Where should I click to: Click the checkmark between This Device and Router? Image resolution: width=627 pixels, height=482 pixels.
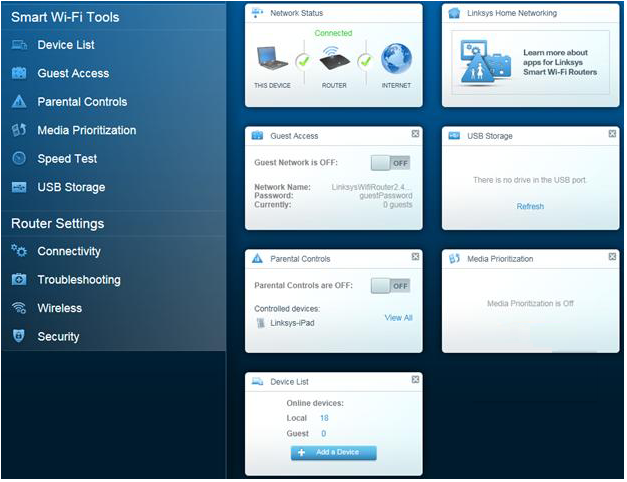click(304, 61)
